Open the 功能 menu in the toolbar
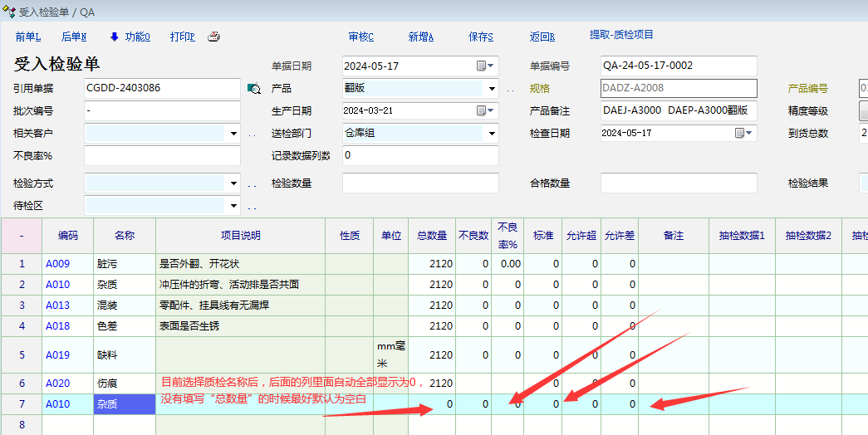 (130, 37)
